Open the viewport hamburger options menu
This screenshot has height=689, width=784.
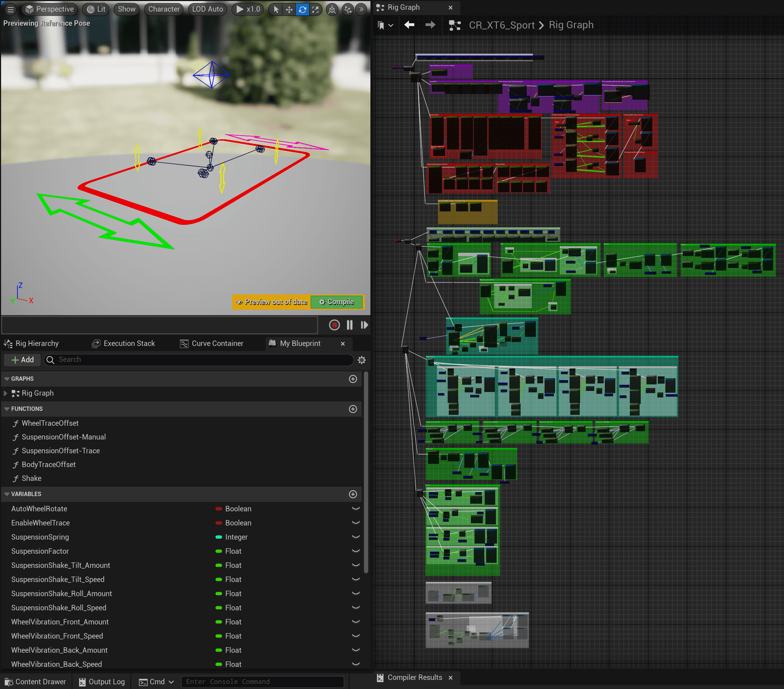point(11,9)
